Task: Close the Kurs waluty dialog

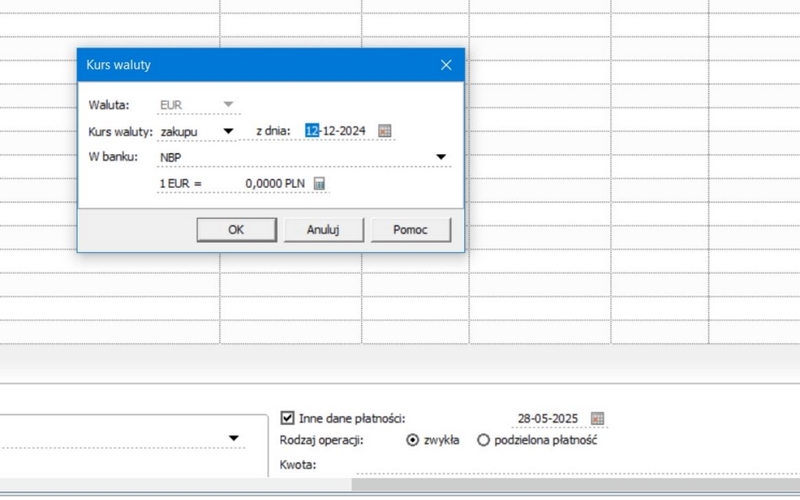Action: click(x=446, y=65)
